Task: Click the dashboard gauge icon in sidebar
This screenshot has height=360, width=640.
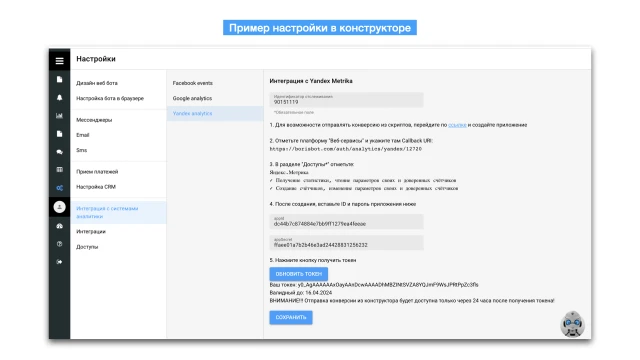Action: click(60, 226)
